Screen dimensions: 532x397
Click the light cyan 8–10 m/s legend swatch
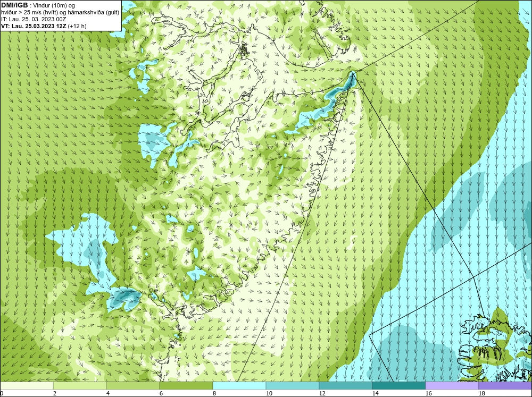(239, 386)
